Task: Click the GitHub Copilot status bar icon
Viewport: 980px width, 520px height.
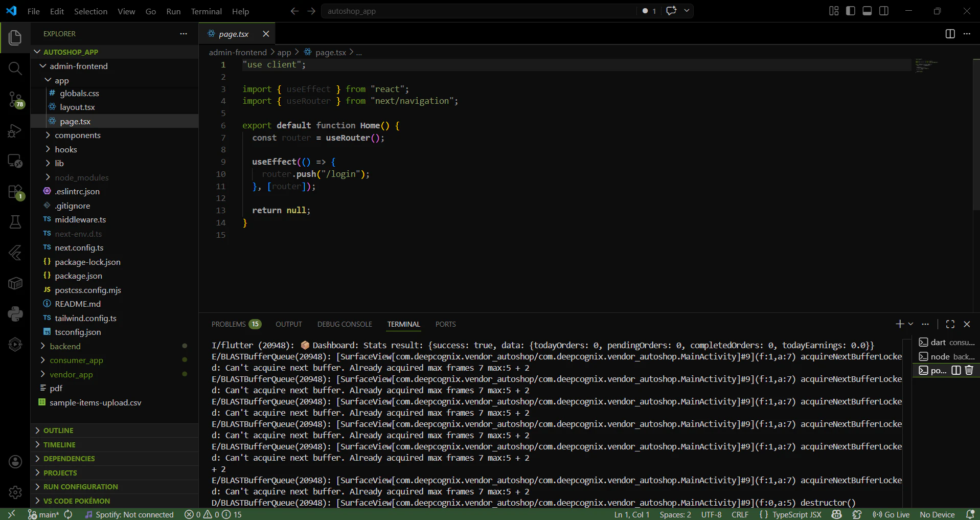Action: 837,514
